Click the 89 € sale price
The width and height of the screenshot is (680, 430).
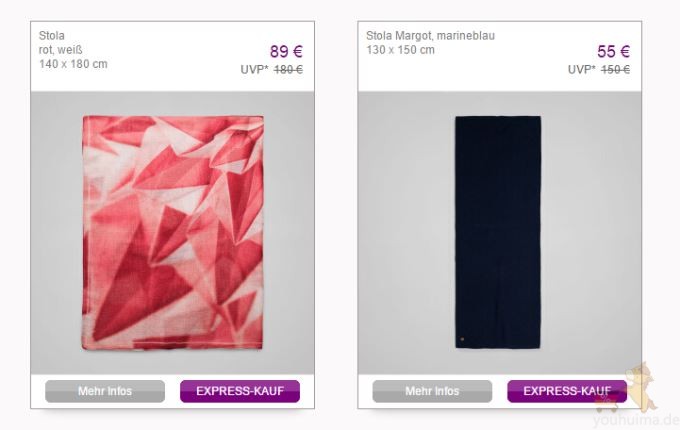coord(286,52)
